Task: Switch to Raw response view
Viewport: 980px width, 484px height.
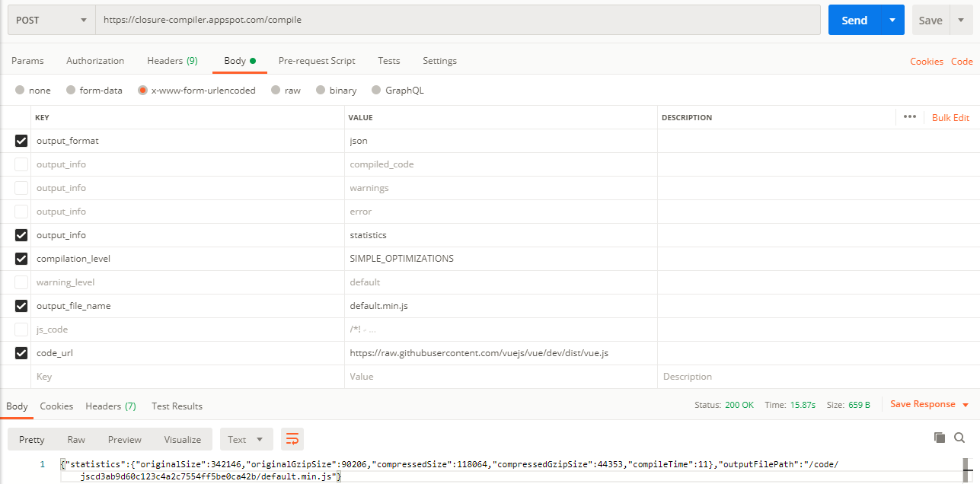Action: click(x=76, y=439)
